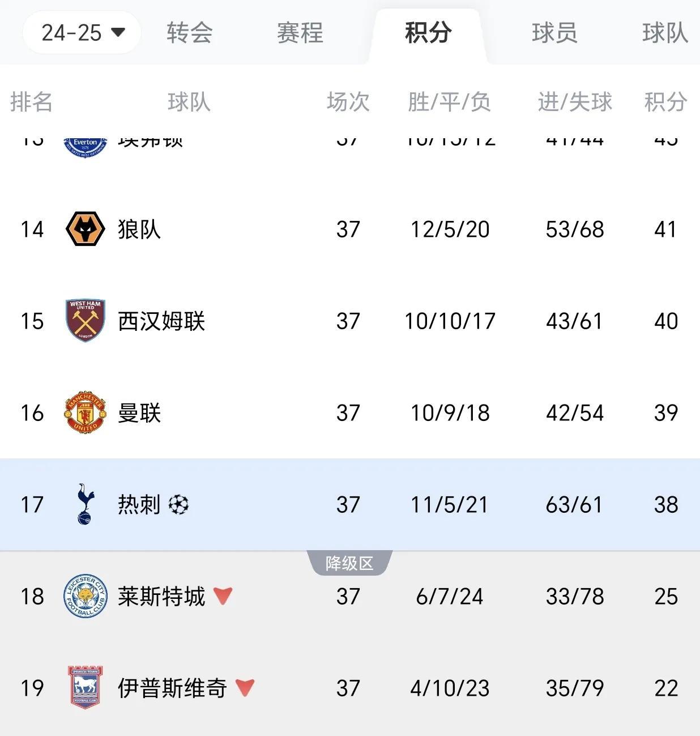Viewport: 700px width, 736px height.
Task: Open the 球队 tab
Action: point(665,33)
